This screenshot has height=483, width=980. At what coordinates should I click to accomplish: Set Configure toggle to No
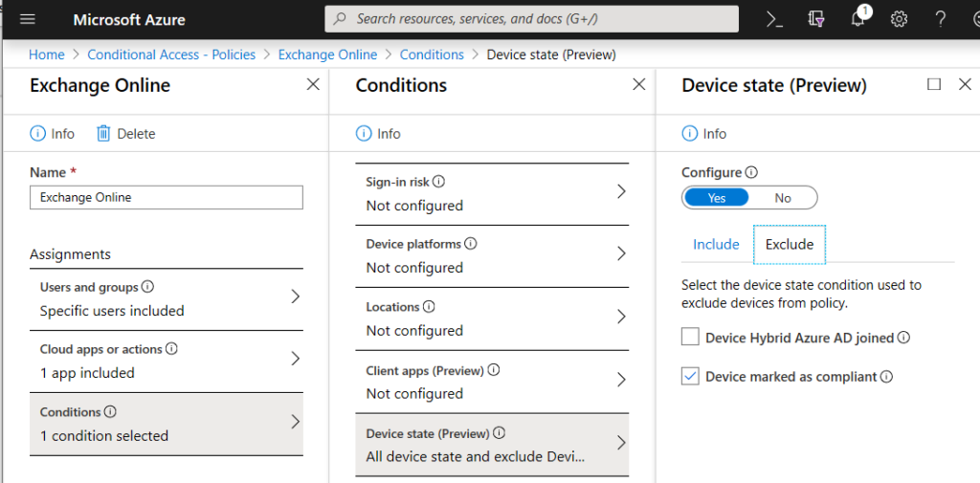pyautogui.click(x=783, y=198)
